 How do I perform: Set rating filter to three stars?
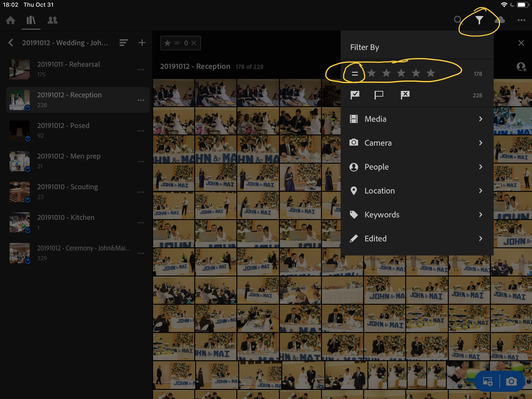click(x=401, y=73)
